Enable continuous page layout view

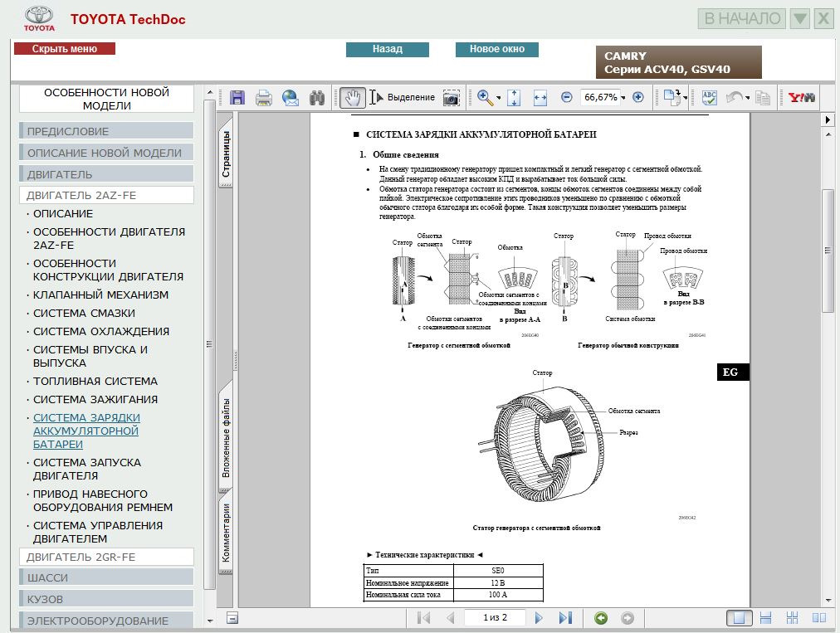[766, 618]
